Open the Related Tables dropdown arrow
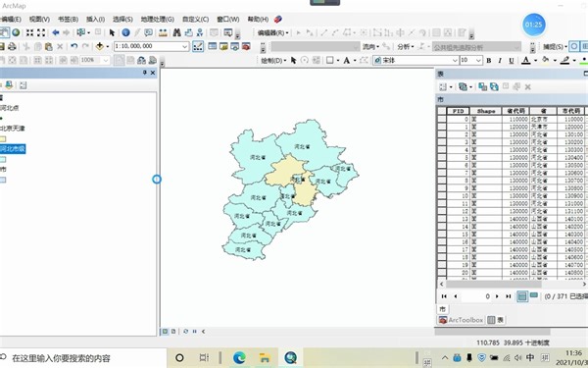The height and width of the screenshot is (368, 588). click(x=471, y=87)
